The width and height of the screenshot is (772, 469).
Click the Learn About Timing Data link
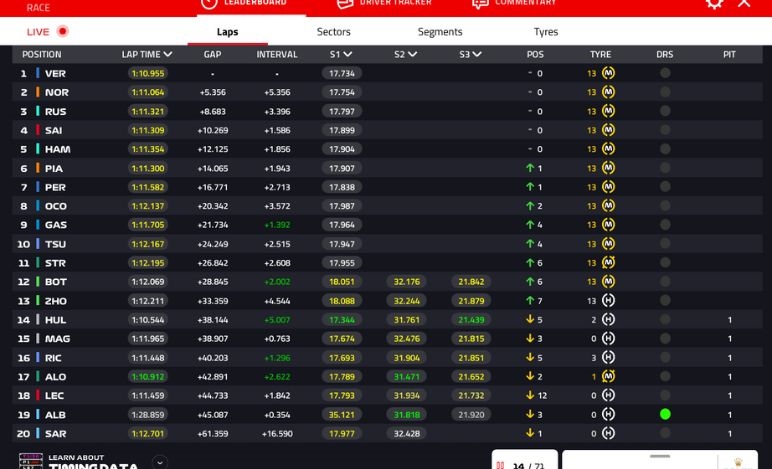coord(90,462)
